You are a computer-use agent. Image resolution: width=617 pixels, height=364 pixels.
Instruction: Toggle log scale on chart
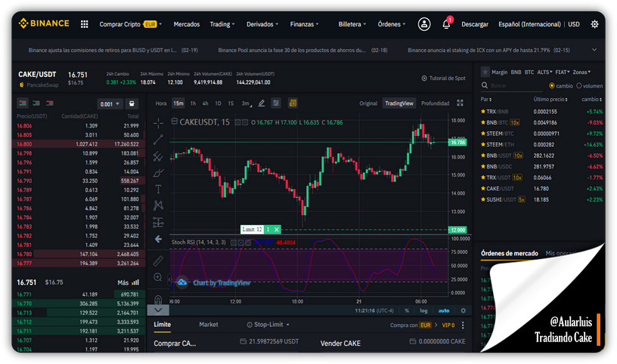click(x=423, y=310)
